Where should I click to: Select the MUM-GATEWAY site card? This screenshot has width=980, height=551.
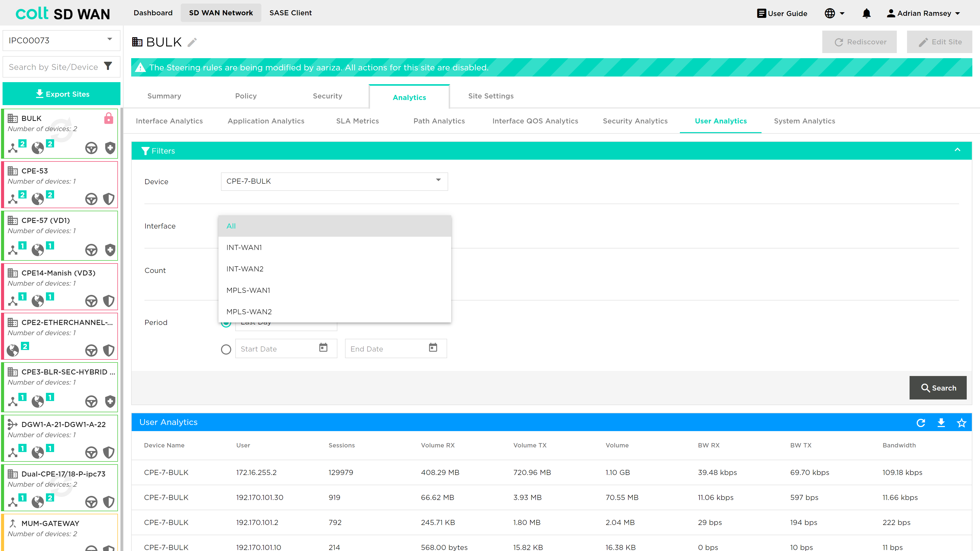point(60,532)
